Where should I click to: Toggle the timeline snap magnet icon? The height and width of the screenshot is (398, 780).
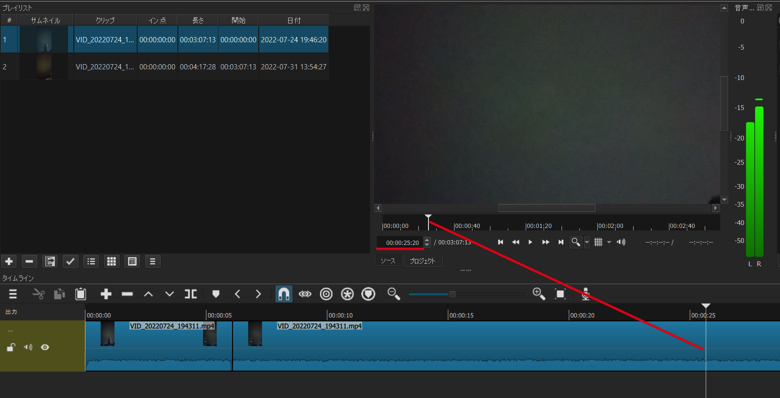coord(284,294)
